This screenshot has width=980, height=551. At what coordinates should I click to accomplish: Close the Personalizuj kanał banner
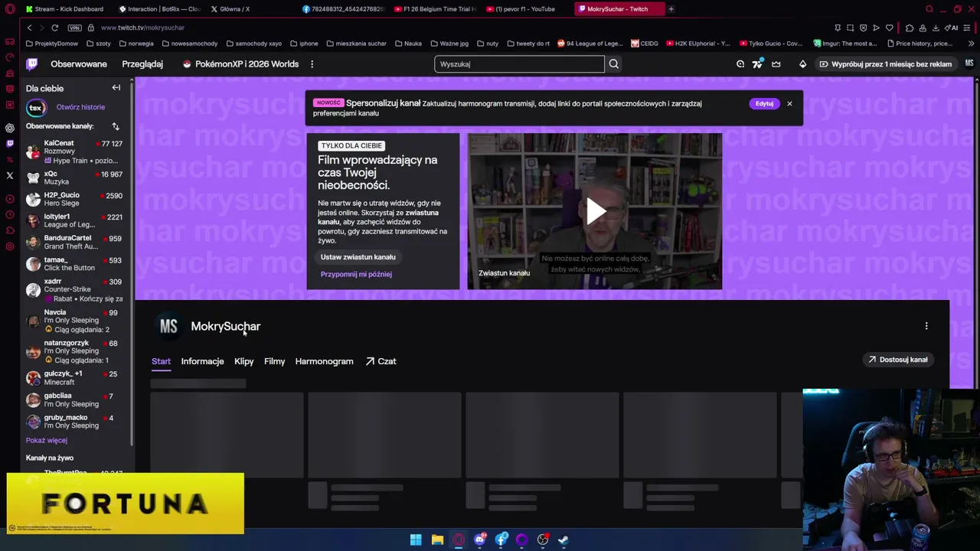[x=789, y=103]
